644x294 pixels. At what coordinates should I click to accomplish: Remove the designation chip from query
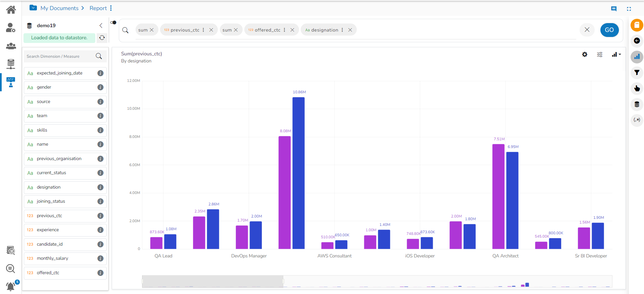[350, 30]
